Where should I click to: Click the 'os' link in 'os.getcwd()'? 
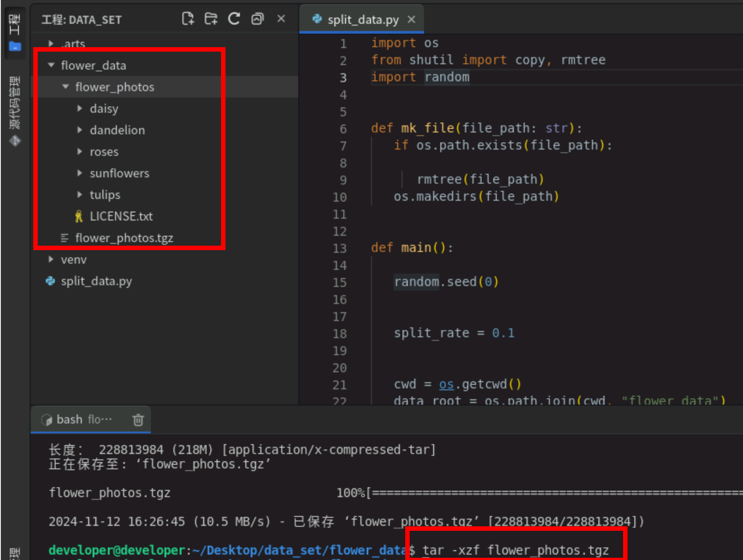446,385
